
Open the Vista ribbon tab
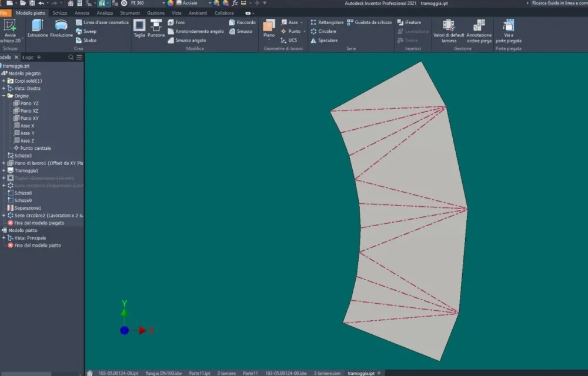pos(176,13)
